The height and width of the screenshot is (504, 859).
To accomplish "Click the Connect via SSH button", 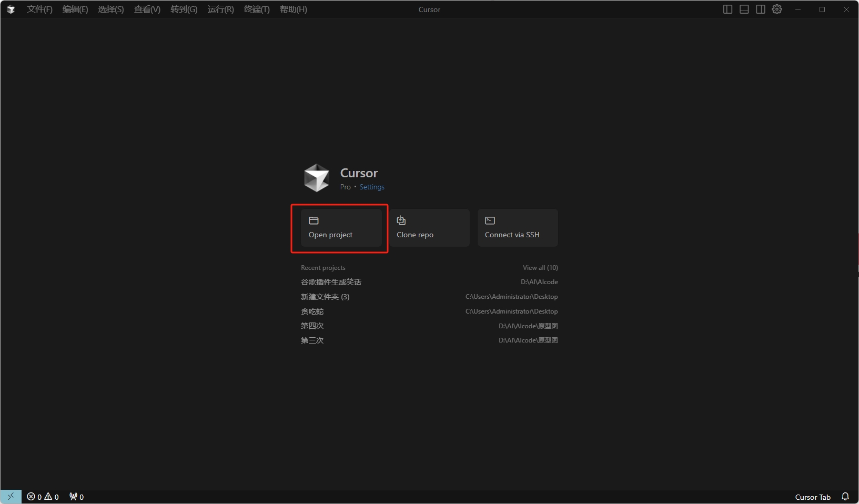I will [518, 228].
